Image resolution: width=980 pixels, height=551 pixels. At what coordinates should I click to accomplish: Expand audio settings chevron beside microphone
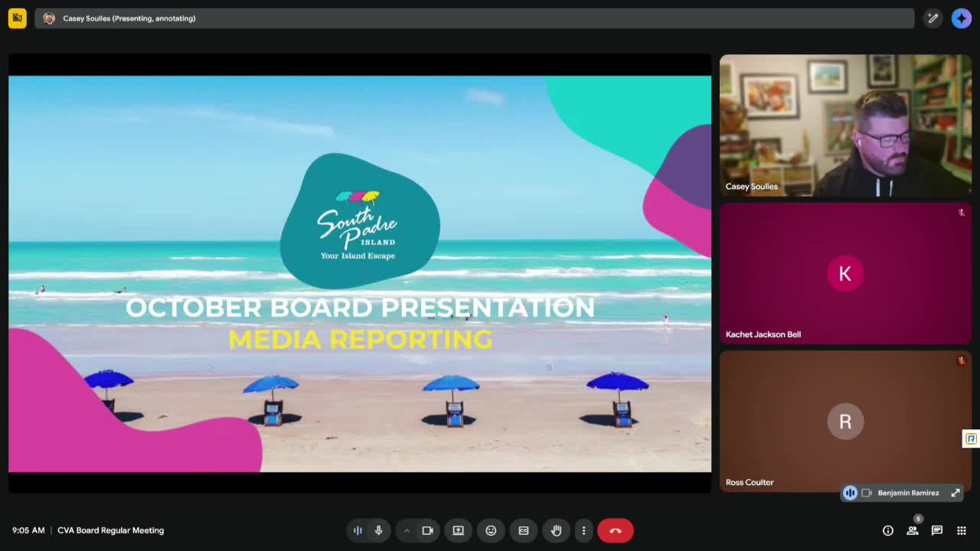click(407, 530)
